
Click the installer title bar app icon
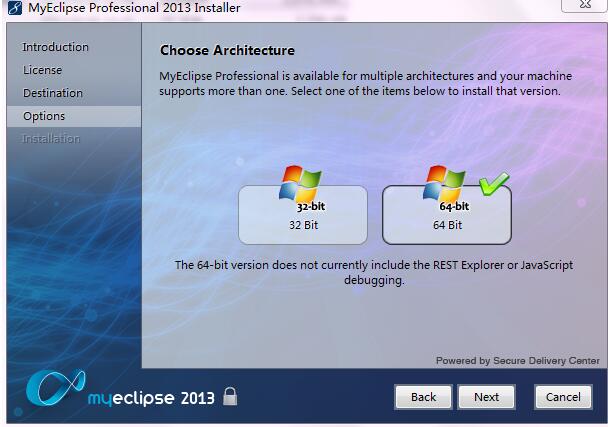(x=15, y=8)
